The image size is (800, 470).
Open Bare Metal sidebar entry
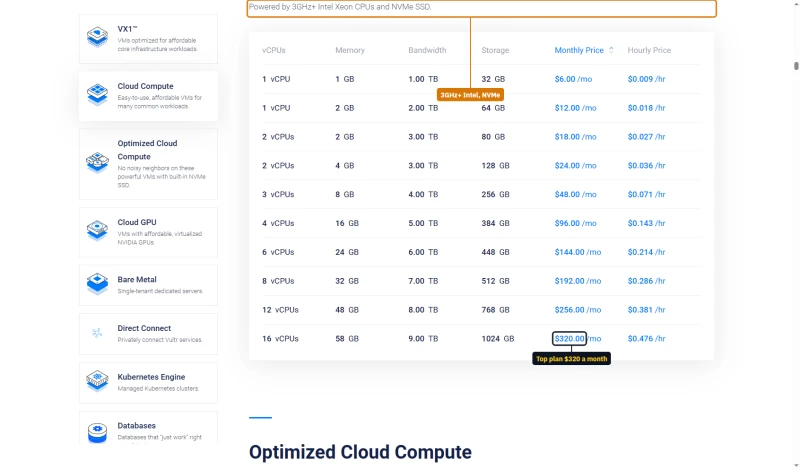pos(148,285)
